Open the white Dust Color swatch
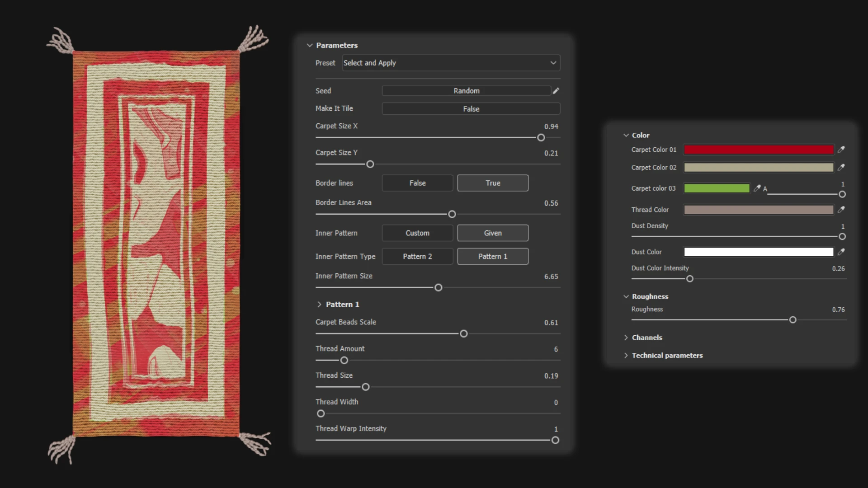Screen dimensions: 868x488 (759, 252)
